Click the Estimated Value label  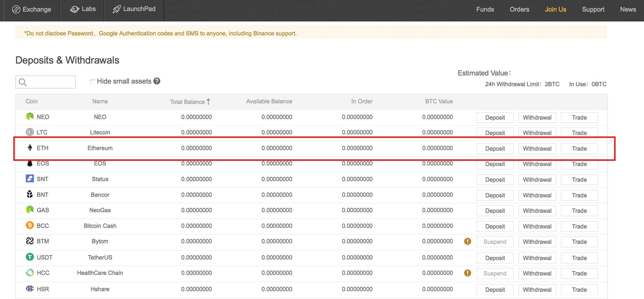(484, 73)
